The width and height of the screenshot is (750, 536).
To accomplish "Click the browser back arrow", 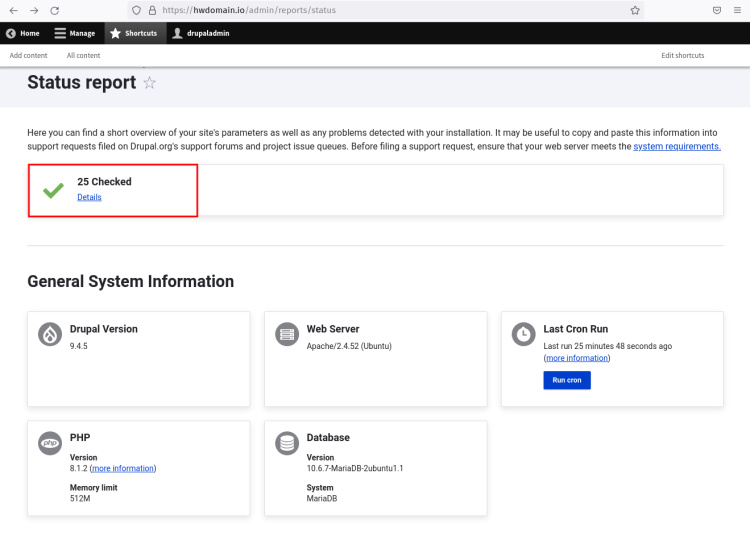I will coord(13,10).
